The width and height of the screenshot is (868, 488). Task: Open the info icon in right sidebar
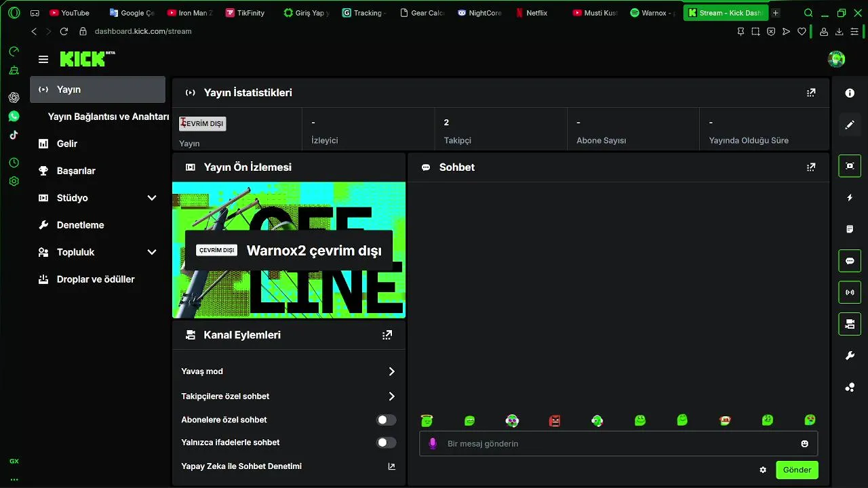[850, 93]
